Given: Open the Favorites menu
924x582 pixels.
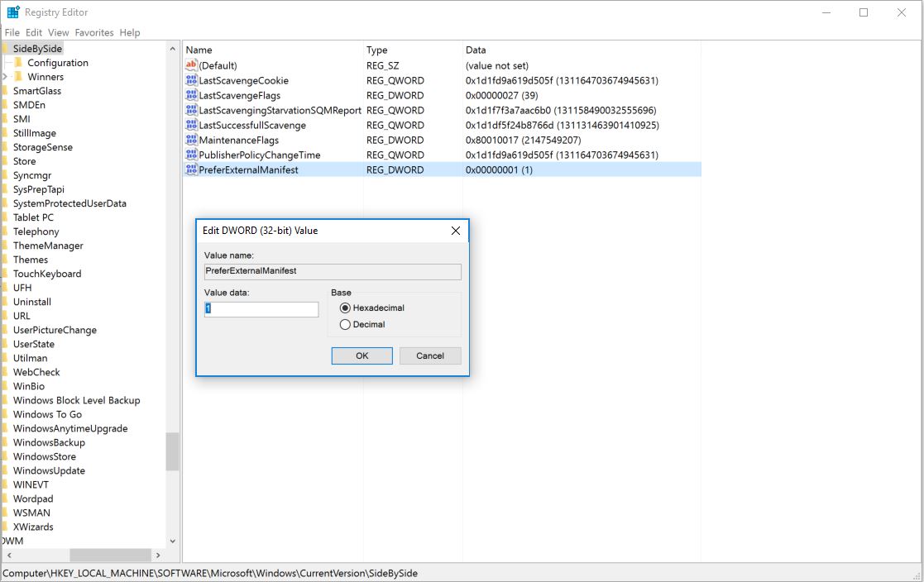Looking at the screenshot, I should [x=94, y=32].
